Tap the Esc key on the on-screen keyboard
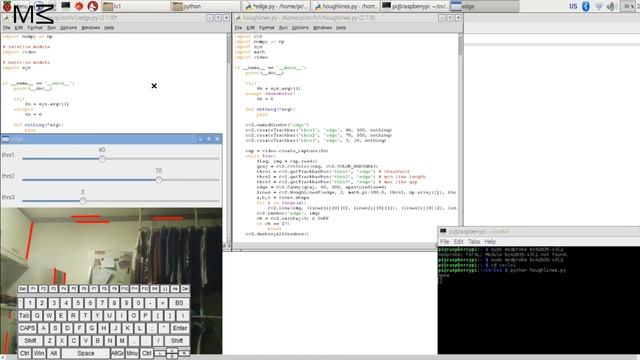The width and height of the screenshot is (640, 360). click(x=22, y=289)
